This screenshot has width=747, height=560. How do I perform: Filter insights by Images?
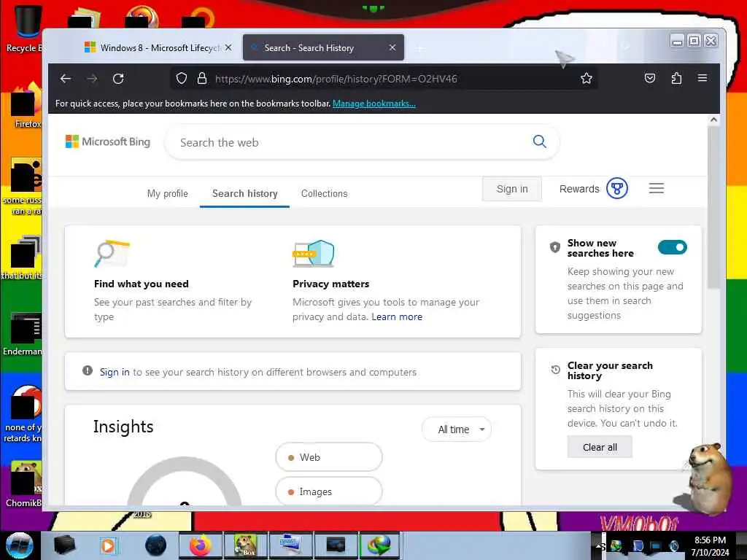tap(329, 491)
